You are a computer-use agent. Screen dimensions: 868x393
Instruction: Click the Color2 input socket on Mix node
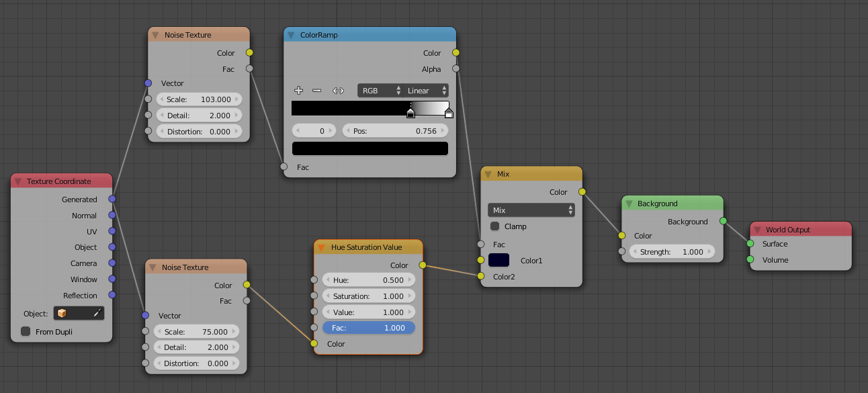(x=481, y=276)
